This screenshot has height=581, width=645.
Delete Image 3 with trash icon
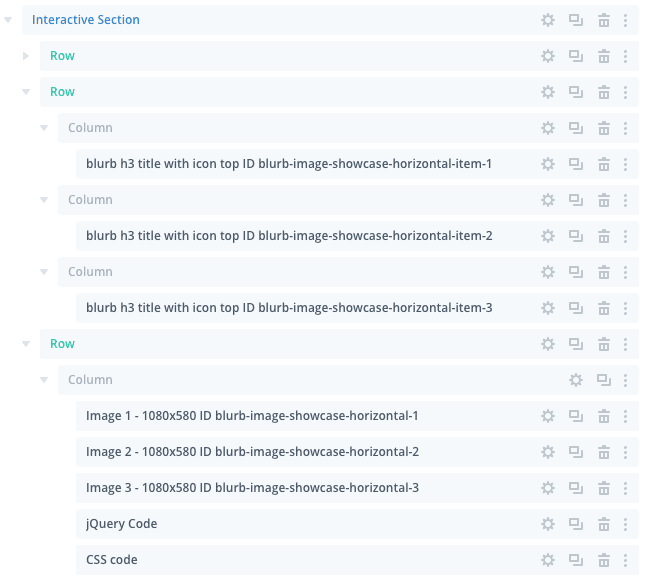(603, 488)
